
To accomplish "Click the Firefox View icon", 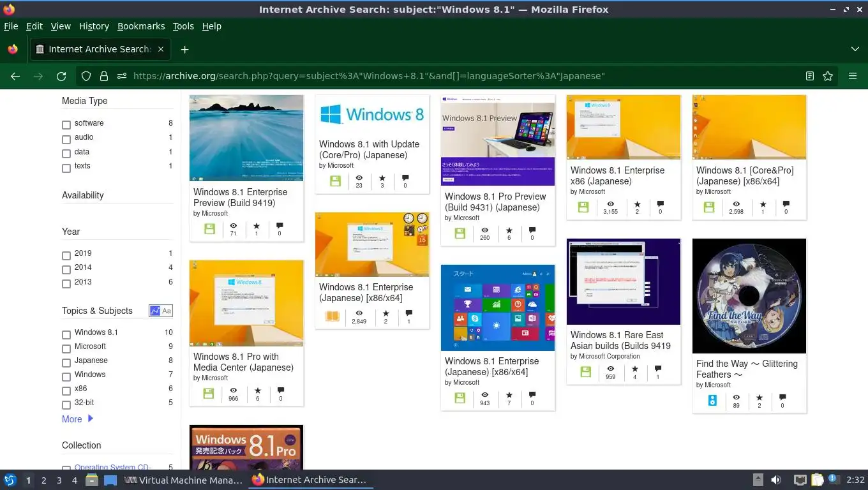I will pyautogui.click(x=12, y=49).
